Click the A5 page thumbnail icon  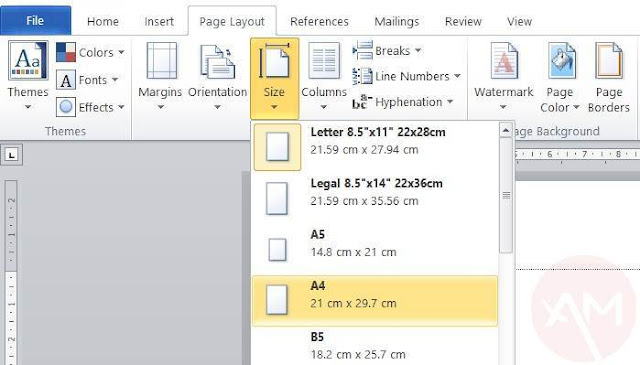[277, 250]
